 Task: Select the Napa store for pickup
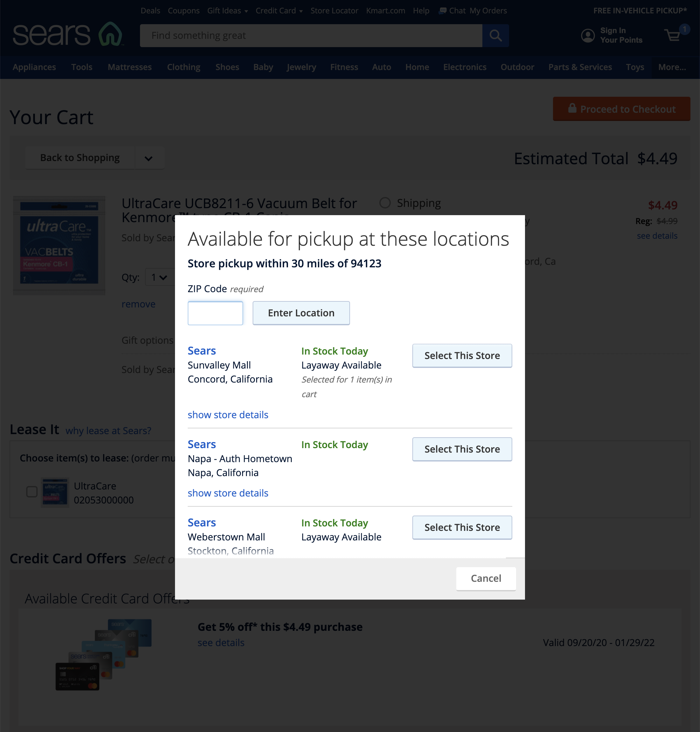pyautogui.click(x=462, y=449)
